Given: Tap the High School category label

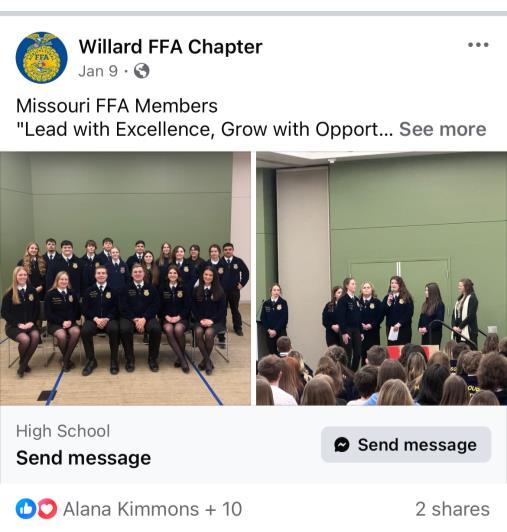Looking at the screenshot, I should pos(63,431).
